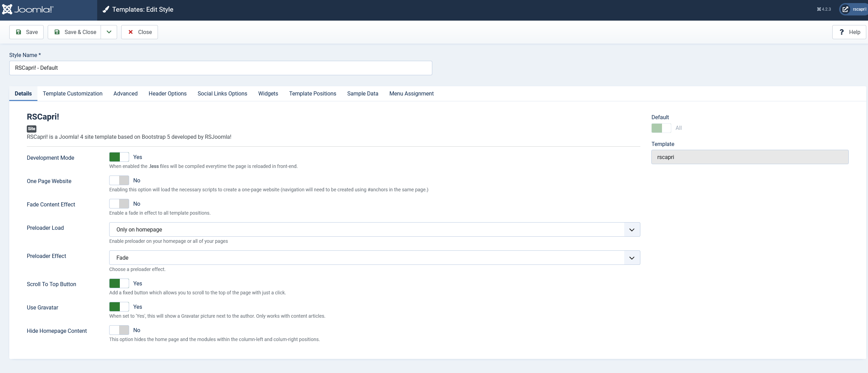The width and height of the screenshot is (868, 373).
Task: Click the Templates: Edit Style title
Action: click(143, 10)
